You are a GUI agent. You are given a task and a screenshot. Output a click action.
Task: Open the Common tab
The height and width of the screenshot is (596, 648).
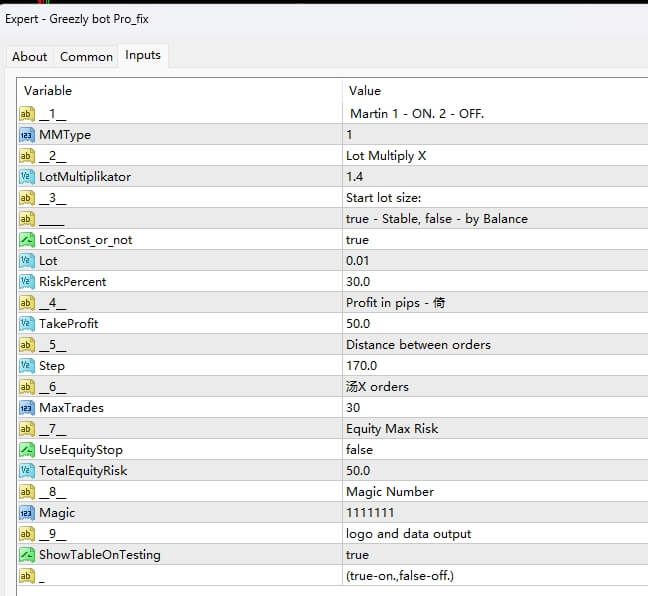[86, 57]
